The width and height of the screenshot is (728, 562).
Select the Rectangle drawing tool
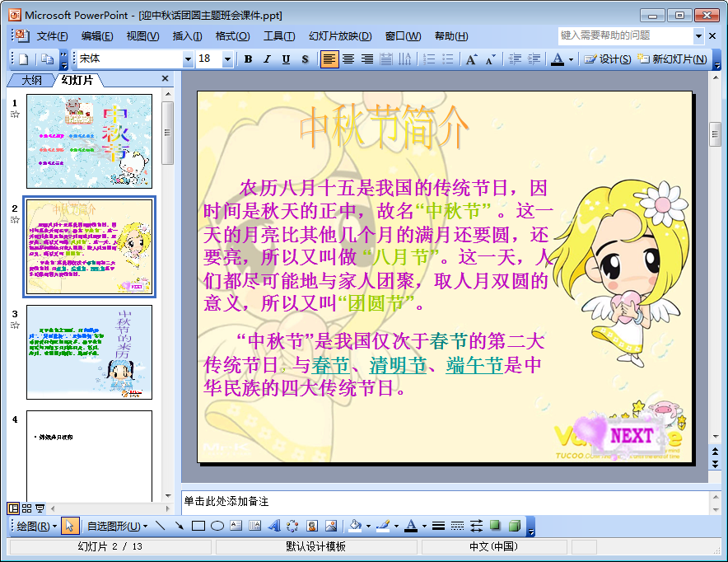pos(198,527)
